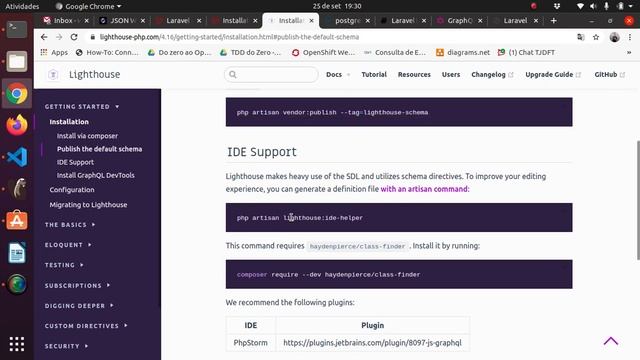Viewport: 640px width, 360px height.
Task: Click the microphone tray icon
Action: tap(607, 6)
